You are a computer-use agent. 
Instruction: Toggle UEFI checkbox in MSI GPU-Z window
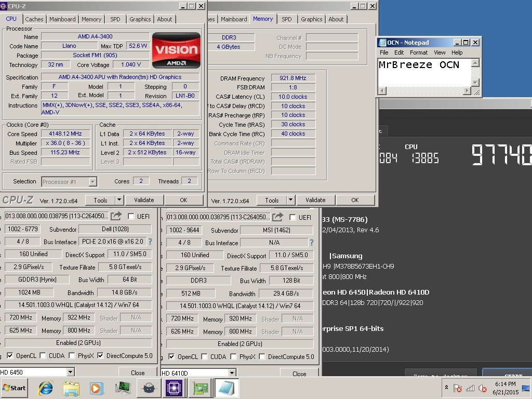(292, 218)
